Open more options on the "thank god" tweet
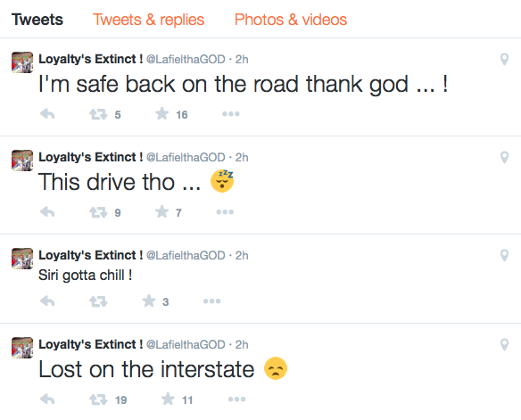 click(230, 114)
